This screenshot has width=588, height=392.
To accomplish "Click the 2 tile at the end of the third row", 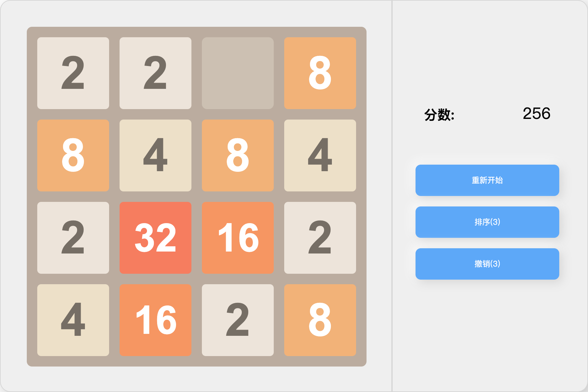I will pyautogui.click(x=320, y=238).
